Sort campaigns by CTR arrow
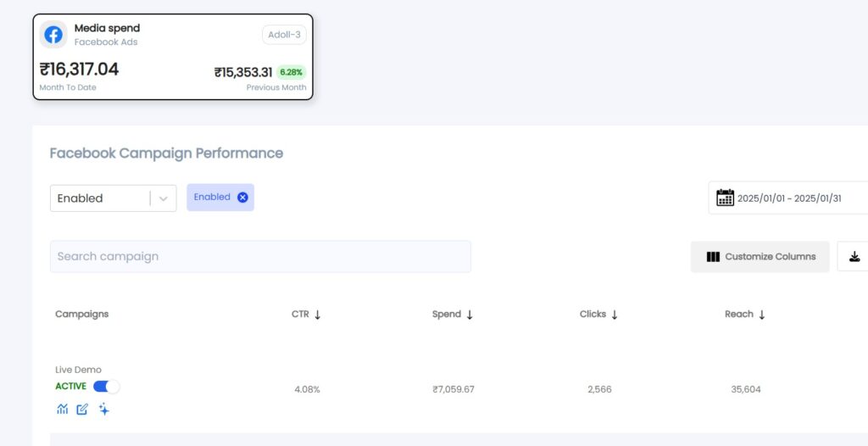This screenshot has height=446, width=868. (x=318, y=315)
